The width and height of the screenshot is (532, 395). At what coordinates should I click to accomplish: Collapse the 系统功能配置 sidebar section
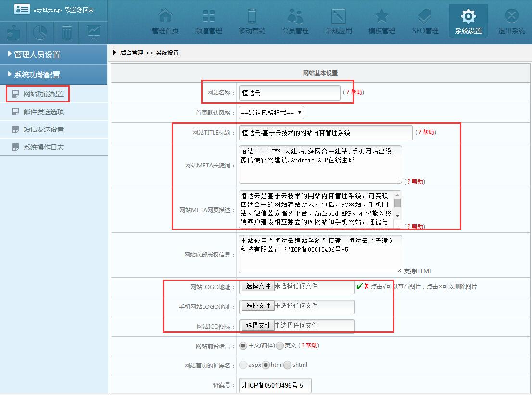54,75
